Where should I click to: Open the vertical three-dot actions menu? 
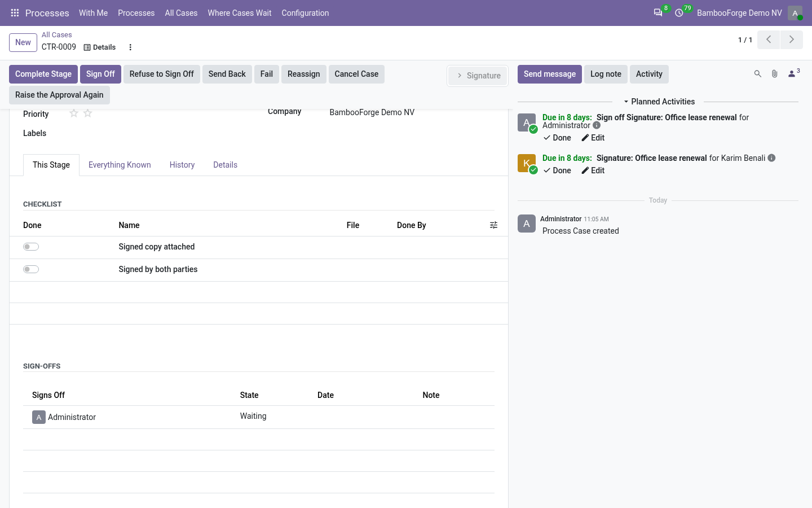(x=130, y=47)
